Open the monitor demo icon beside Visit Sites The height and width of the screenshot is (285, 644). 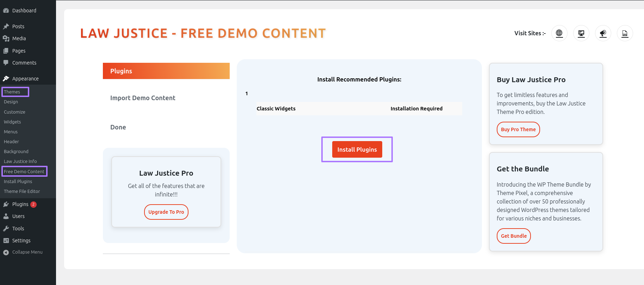[x=581, y=33]
